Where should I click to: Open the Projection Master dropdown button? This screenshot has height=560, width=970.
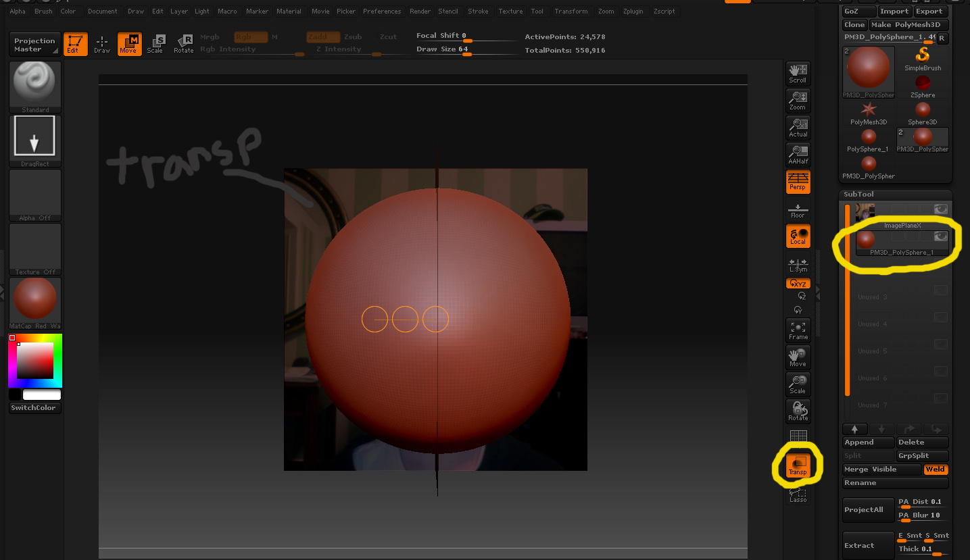point(35,45)
